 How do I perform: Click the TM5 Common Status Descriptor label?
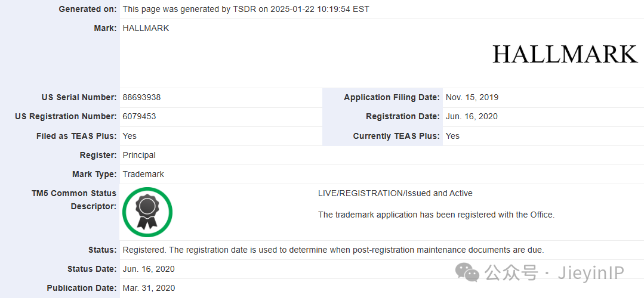[x=74, y=200]
